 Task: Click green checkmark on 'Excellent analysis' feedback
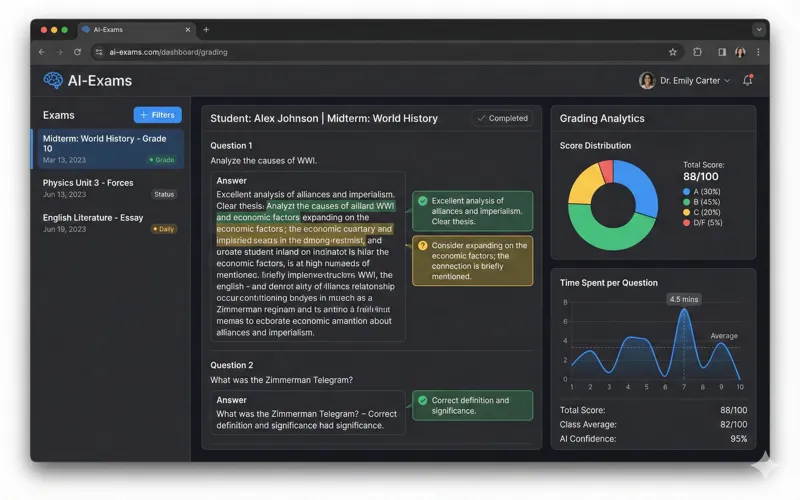click(422, 201)
